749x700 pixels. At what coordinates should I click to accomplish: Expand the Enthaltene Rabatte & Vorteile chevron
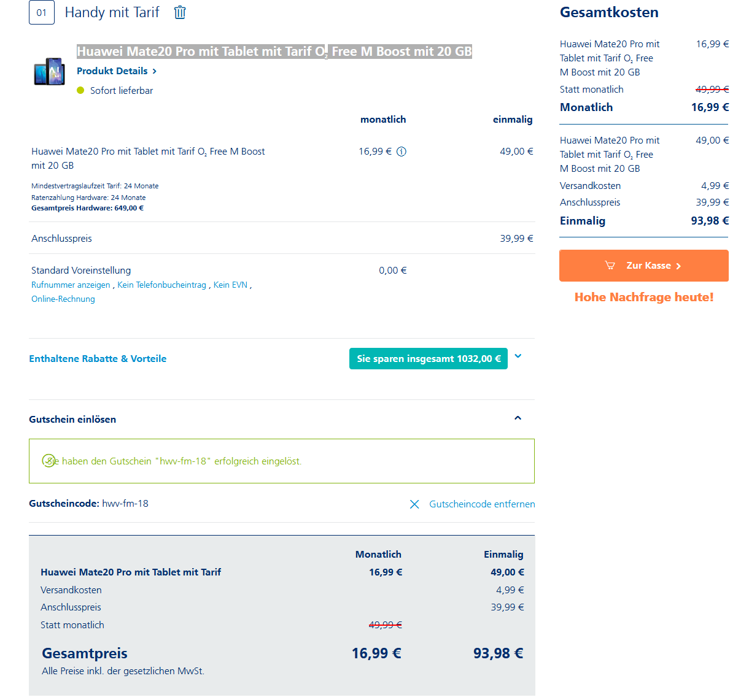coord(518,356)
